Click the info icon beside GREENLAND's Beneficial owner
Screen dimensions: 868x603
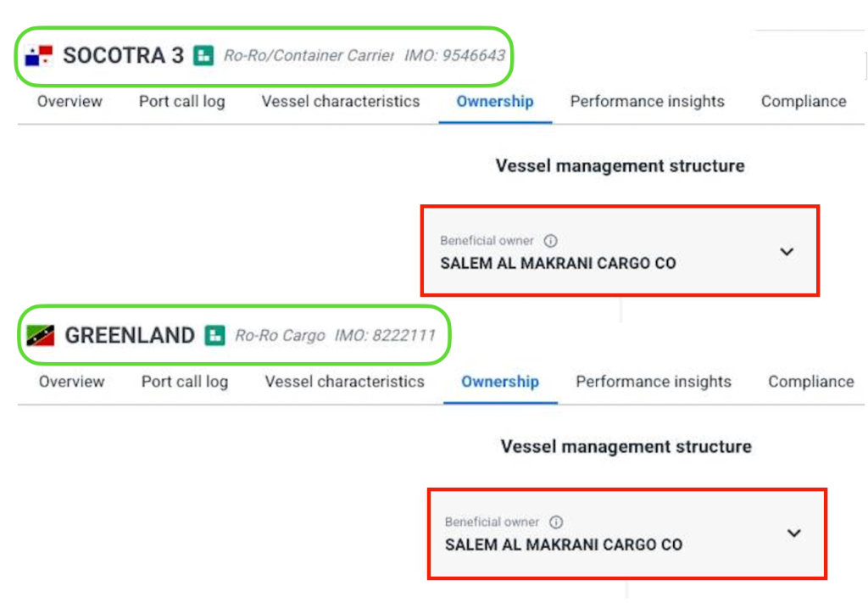[x=556, y=522]
